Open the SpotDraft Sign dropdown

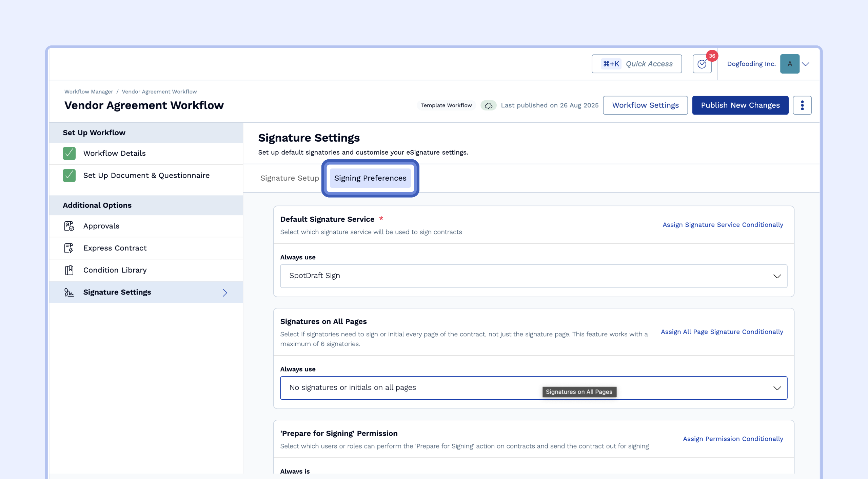click(533, 276)
